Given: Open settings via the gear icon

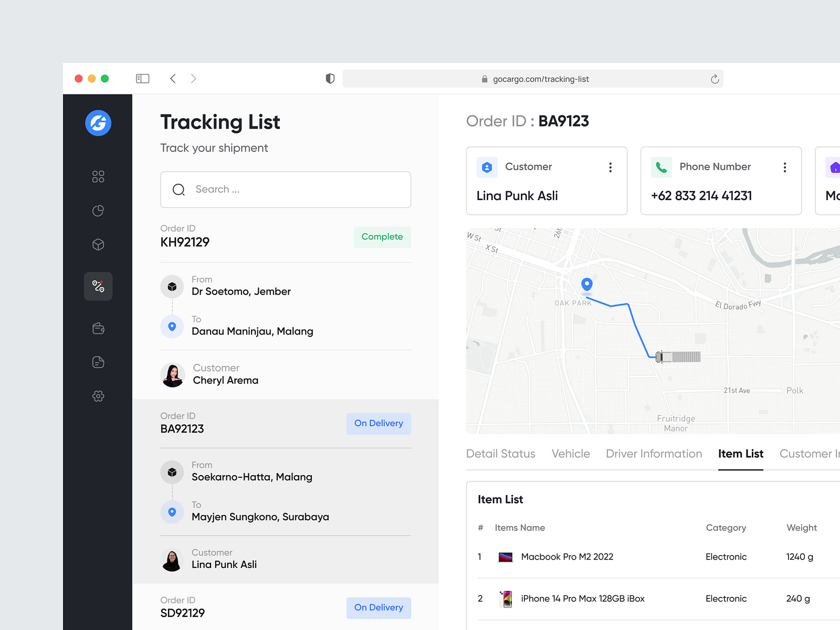Looking at the screenshot, I should coord(98,396).
